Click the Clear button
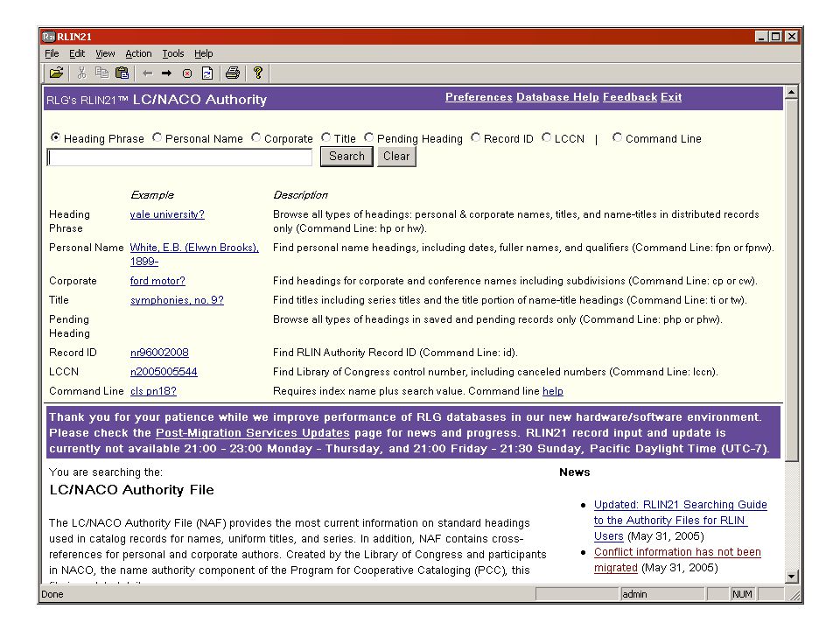This screenshot has height=630, width=840. coord(396,157)
